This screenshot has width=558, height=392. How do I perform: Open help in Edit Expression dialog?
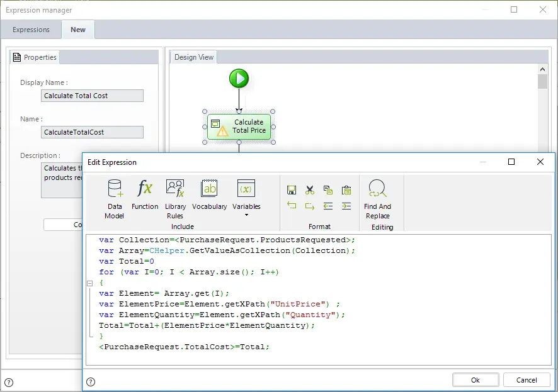(x=91, y=382)
